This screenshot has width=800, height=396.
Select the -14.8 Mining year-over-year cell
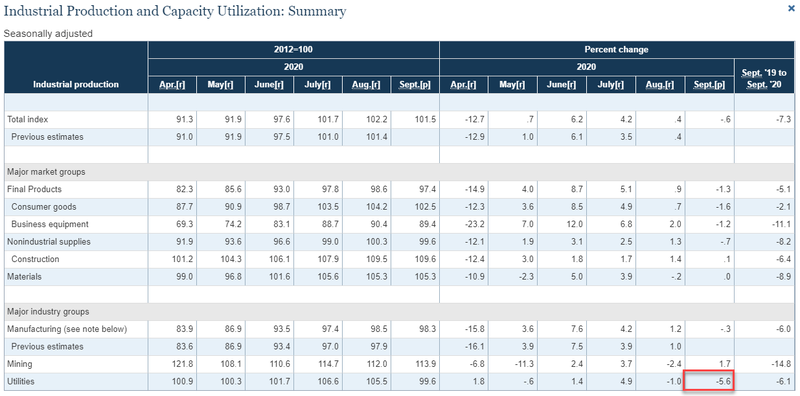tap(764, 364)
